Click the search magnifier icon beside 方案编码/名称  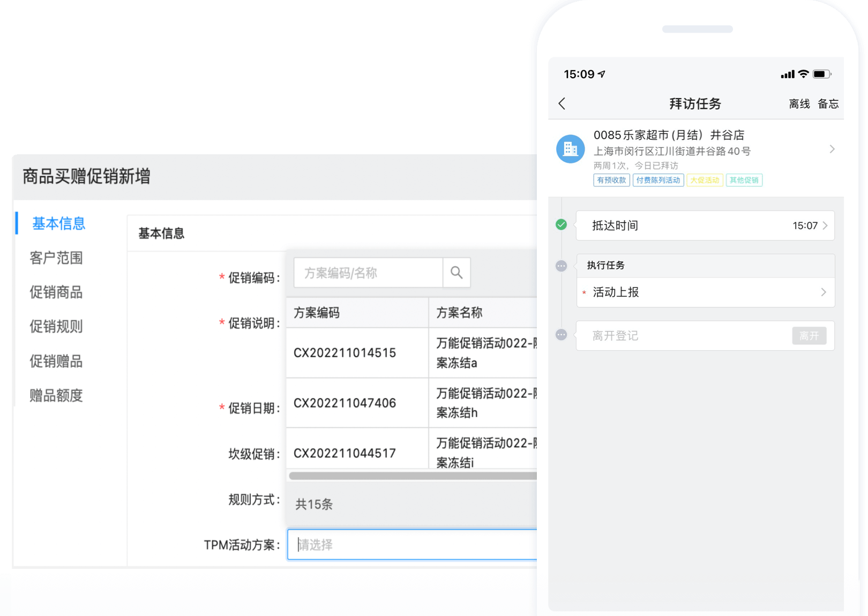(x=457, y=273)
